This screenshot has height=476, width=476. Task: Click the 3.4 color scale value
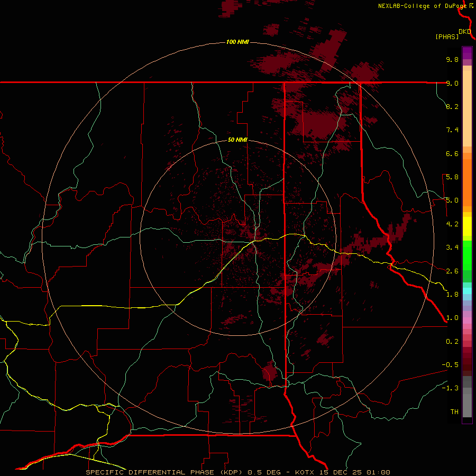coord(452,247)
